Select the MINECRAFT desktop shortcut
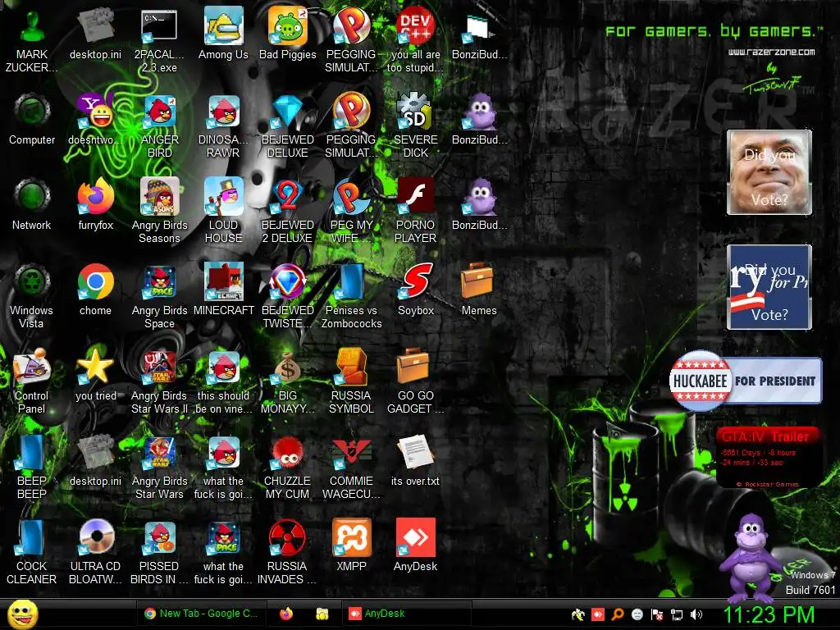 (223, 290)
